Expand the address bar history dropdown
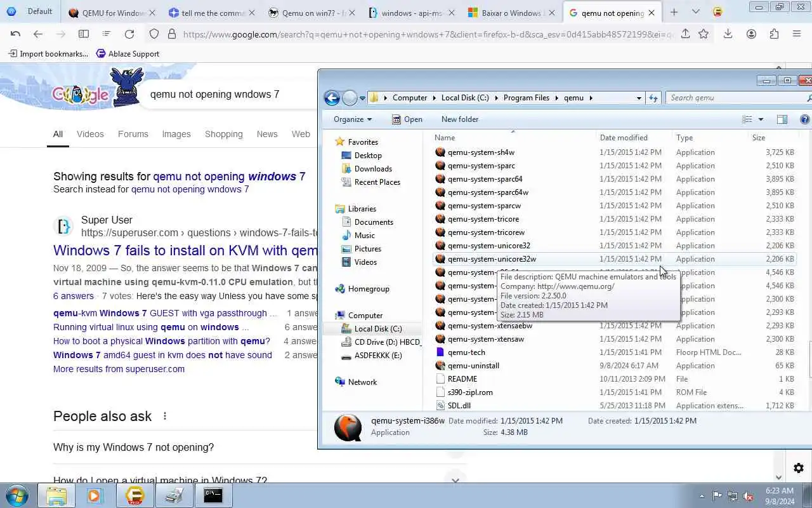This screenshot has width=812, height=508. (639, 98)
